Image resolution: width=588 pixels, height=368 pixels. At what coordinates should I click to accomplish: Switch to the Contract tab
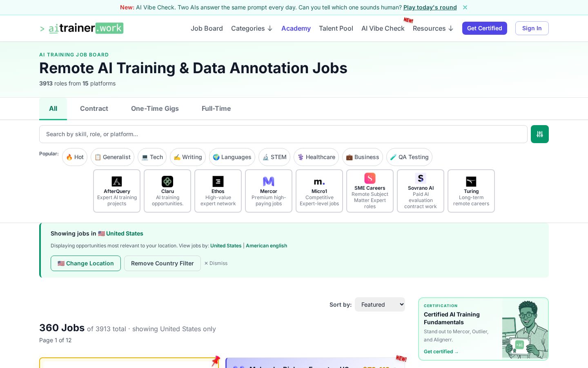[x=94, y=109]
